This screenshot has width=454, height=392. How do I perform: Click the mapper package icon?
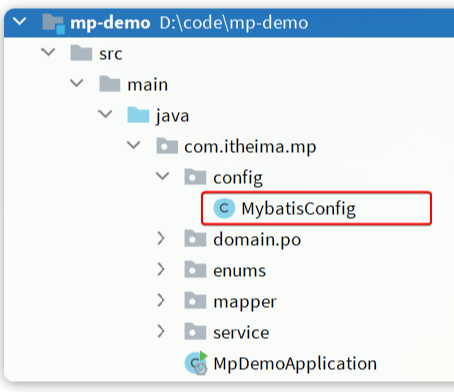tap(195, 301)
